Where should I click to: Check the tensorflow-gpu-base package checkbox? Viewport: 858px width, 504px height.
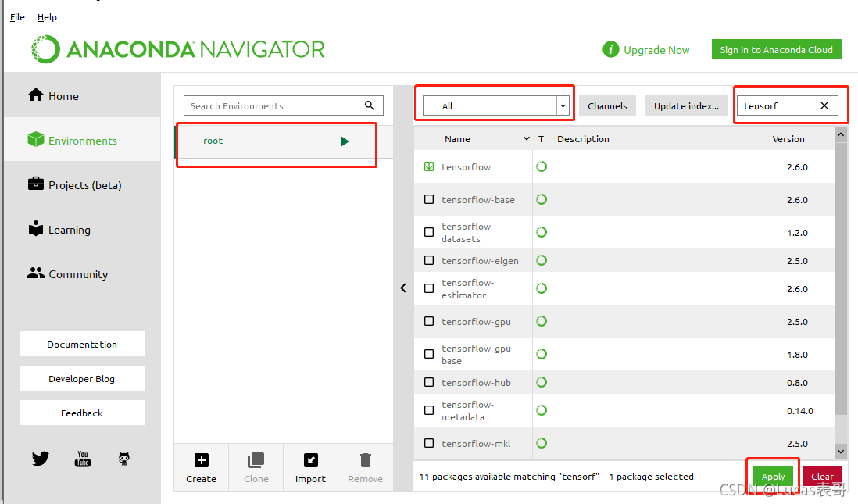[x=429, y=354]
